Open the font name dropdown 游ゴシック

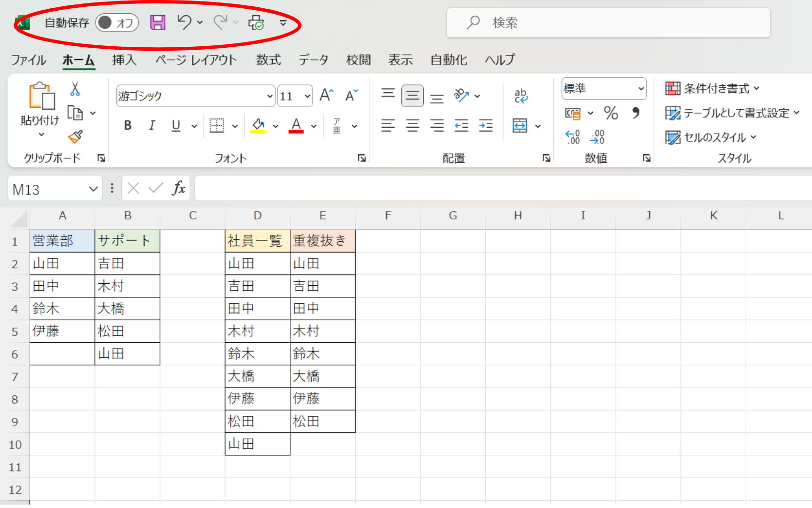pos(270,96)
